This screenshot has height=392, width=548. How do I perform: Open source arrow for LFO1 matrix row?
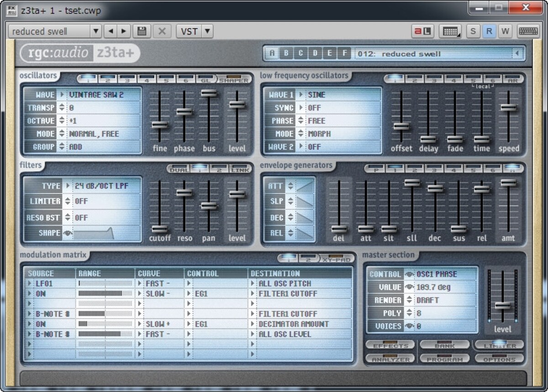click(30, 283)
